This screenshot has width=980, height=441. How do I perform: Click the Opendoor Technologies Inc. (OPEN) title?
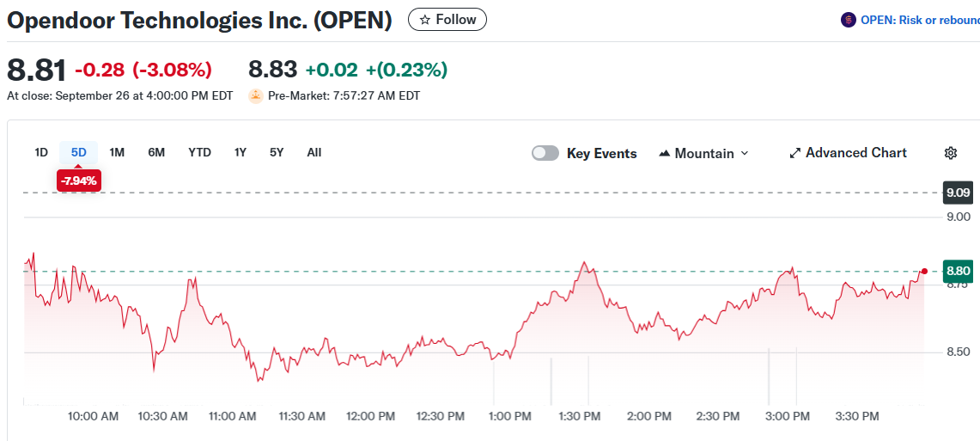tap(199, 21)
